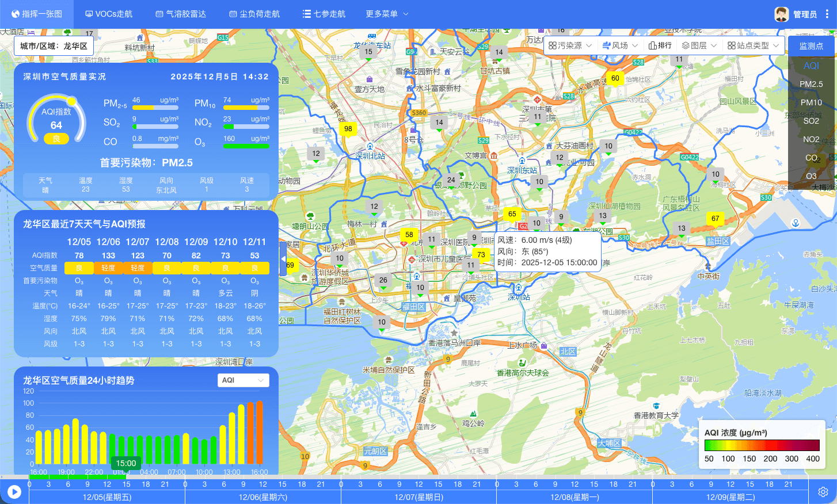
Task: Switch to the 气溶胶雷达 tab
Action: click(x=181, y=14)
